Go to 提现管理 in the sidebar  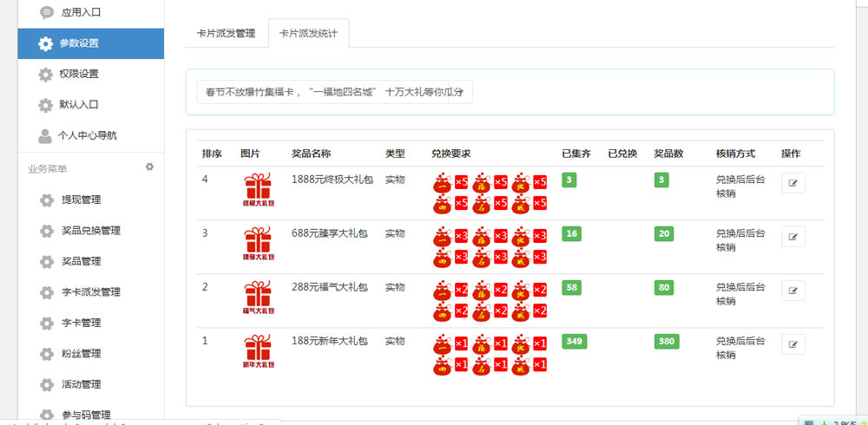[81, 199]
